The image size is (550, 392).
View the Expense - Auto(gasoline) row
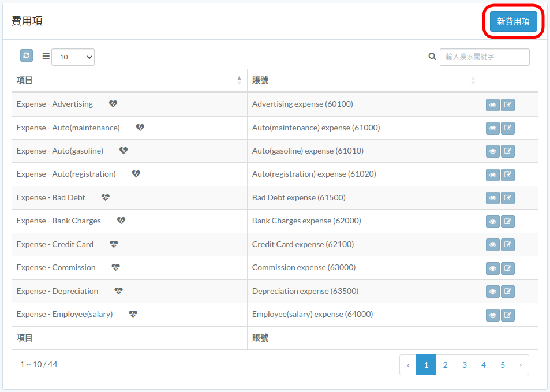(x=492, y=151)
